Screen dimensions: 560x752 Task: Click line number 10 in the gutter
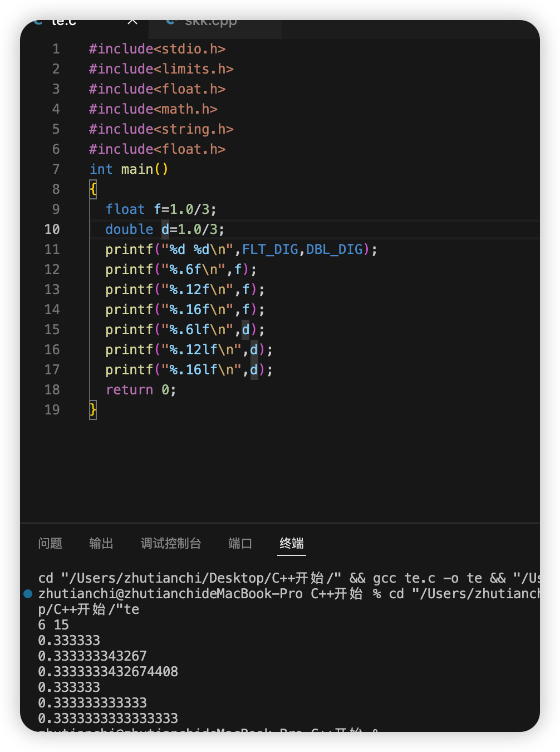click(52, 229)
